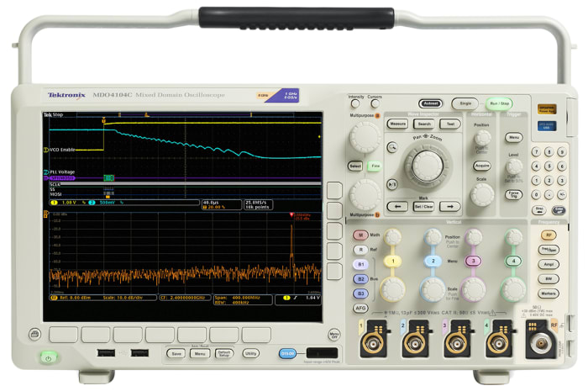This screenshot has height=391, width=588.
Task: Jump to next mark with right arrow
Action: [449, 206]
